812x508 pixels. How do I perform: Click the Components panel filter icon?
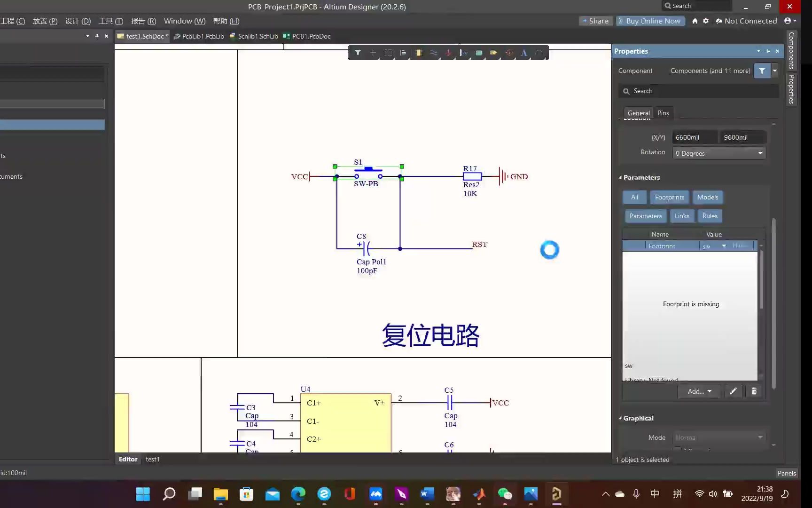tap(762, 71)
